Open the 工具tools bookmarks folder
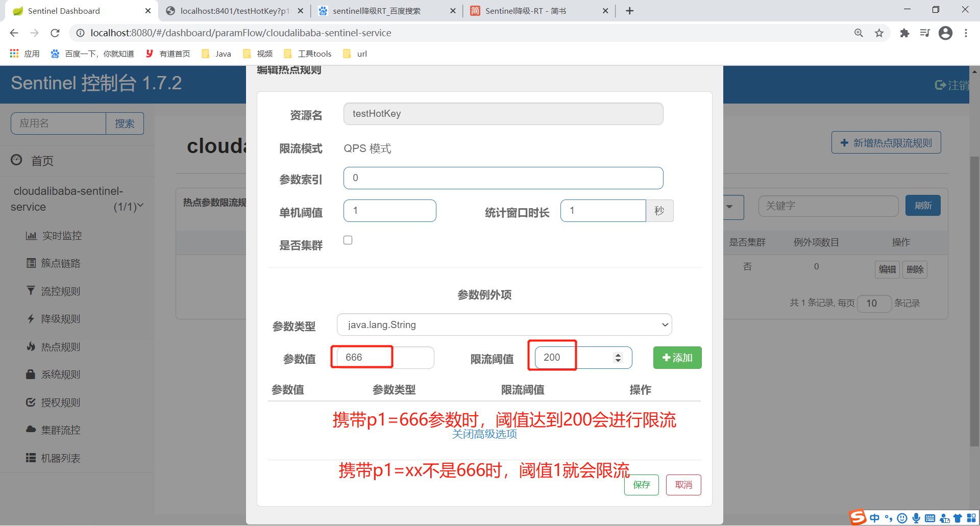Image resolution: width=980 pixels, height=526 pixels. [x=308, y=54]
